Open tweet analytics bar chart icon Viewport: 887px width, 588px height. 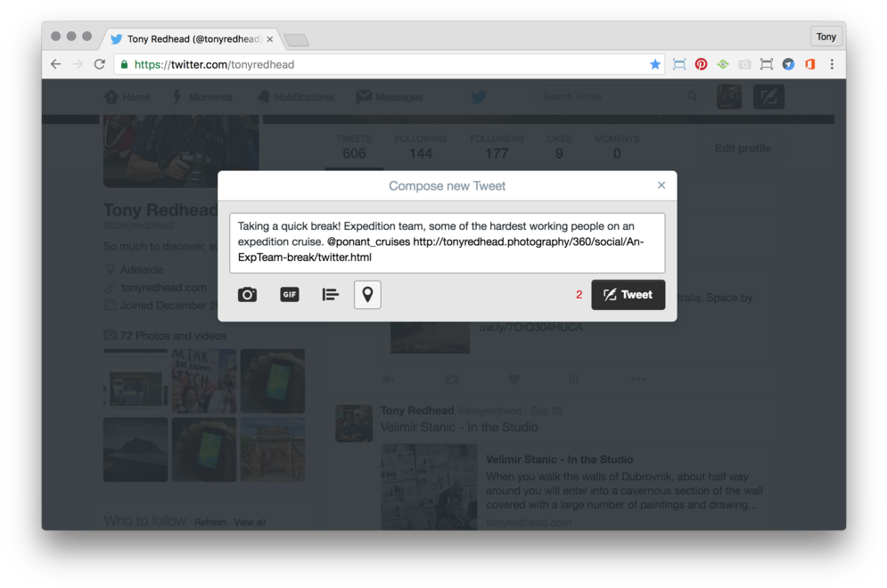573,379
